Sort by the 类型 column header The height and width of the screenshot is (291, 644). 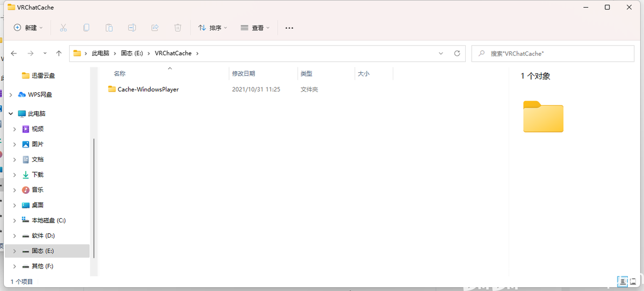point(306,73)
